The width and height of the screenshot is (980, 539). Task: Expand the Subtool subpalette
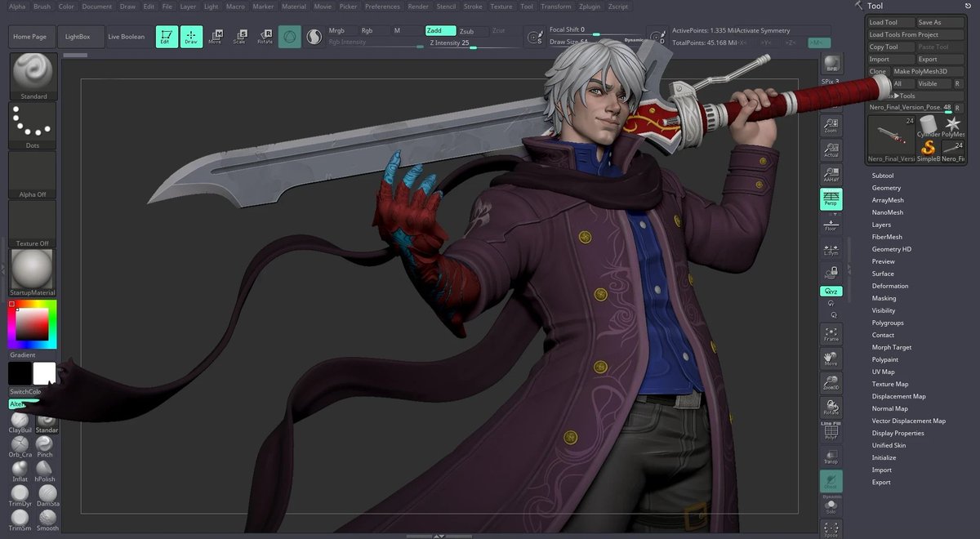pyautogui.click(x=883, y=176)
